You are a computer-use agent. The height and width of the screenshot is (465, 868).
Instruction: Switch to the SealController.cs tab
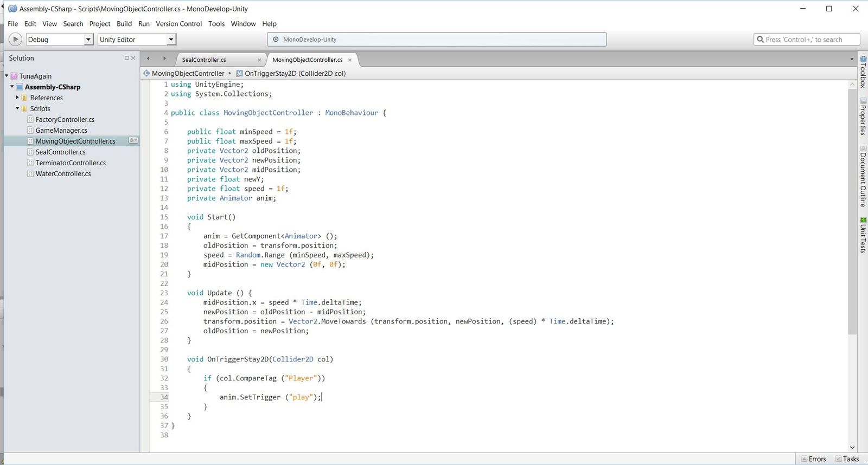(204, 60)
